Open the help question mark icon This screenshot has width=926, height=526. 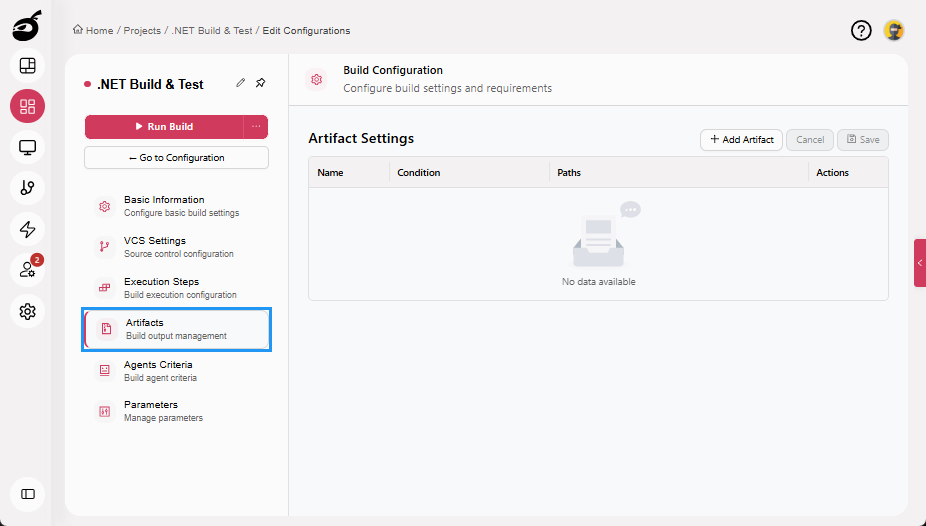861,30
